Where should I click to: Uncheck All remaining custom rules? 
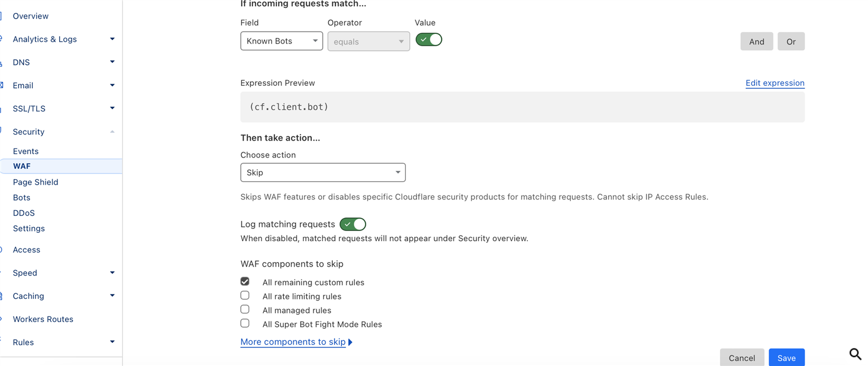pos(245,281)
